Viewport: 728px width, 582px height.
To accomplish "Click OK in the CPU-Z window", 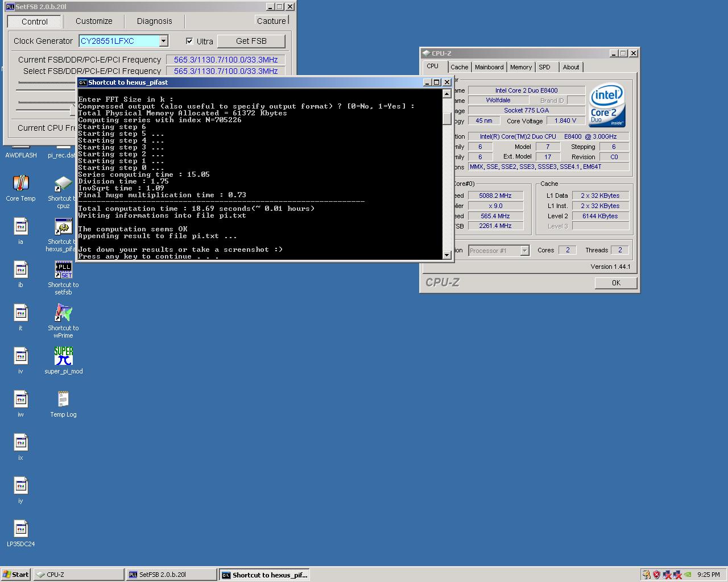I will coord(616,282).
